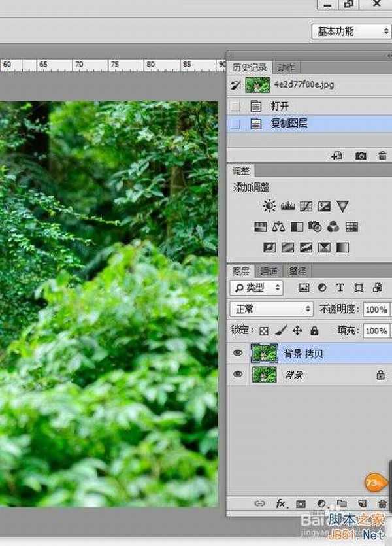This screenshot has width=392, height=546.
Task: Click the 不透明度 100% opacity field
Action: click(x=376, y=309)
